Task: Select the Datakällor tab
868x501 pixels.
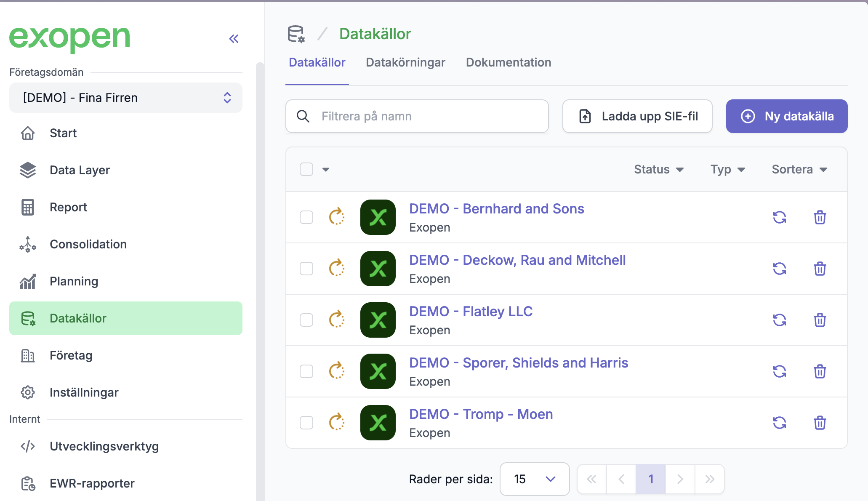Action: coord(317,62)
